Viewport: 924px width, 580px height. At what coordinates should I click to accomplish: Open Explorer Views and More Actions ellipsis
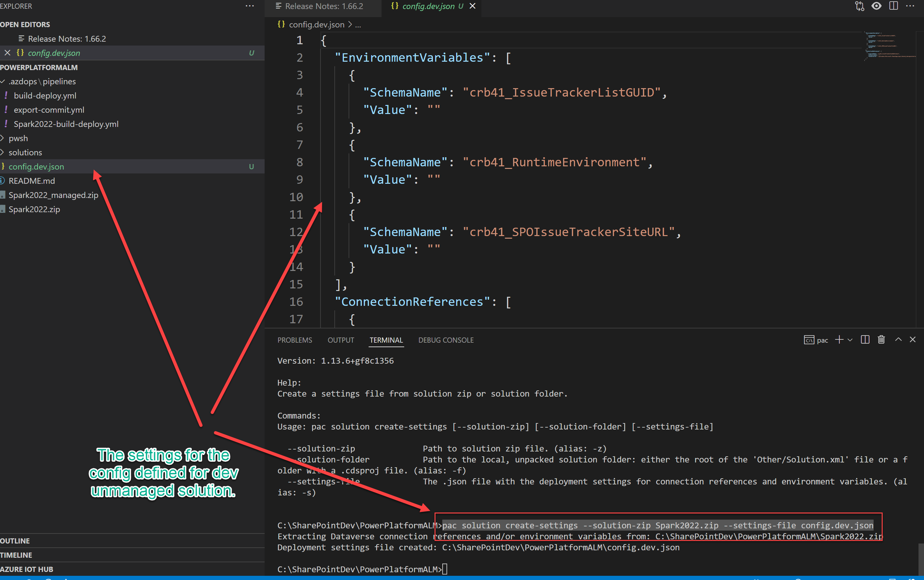click(x=249, y=6)
